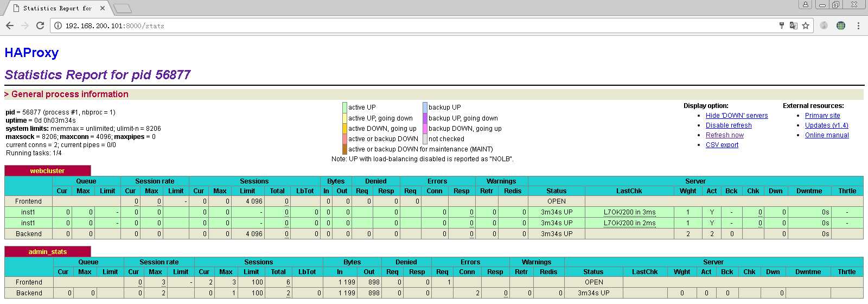Viewport: 868px width, 304px height.
Task: Click the admin_stats 'Warnings' group header
Action: [537, 262]
